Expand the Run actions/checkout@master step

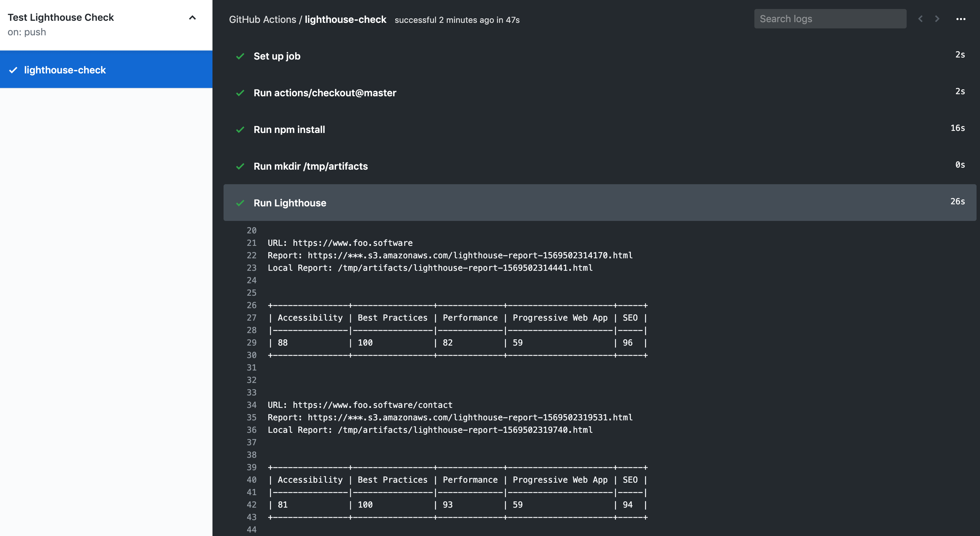point(325,92)
